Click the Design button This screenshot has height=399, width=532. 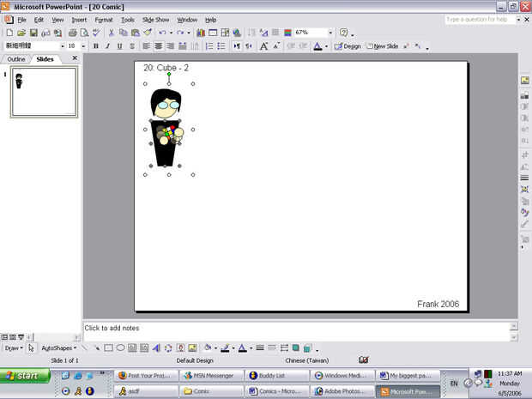coord(348,46)
